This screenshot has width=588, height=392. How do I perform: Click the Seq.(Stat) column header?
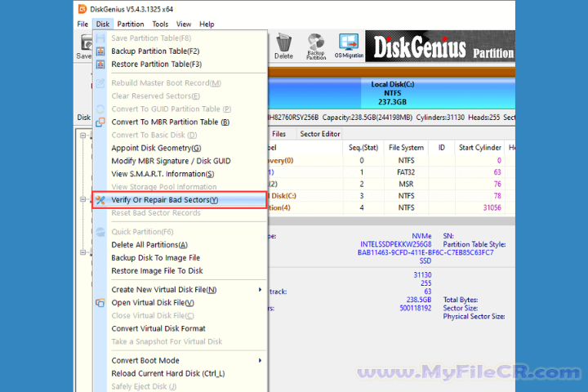click(363, 148)
